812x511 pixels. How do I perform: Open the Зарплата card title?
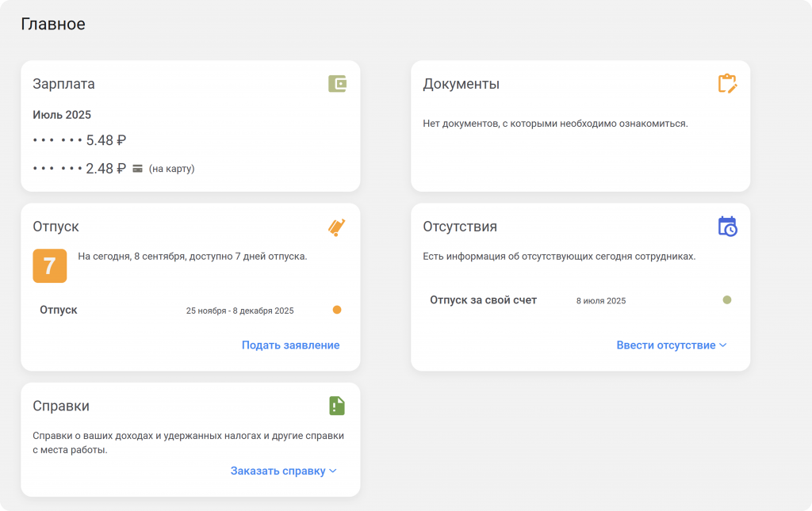point(63,84)
